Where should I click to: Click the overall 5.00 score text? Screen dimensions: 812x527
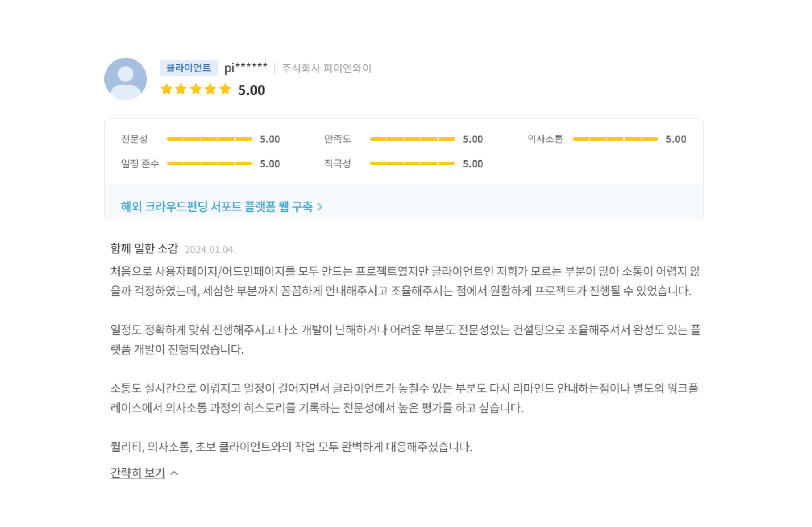coord(251,90)
